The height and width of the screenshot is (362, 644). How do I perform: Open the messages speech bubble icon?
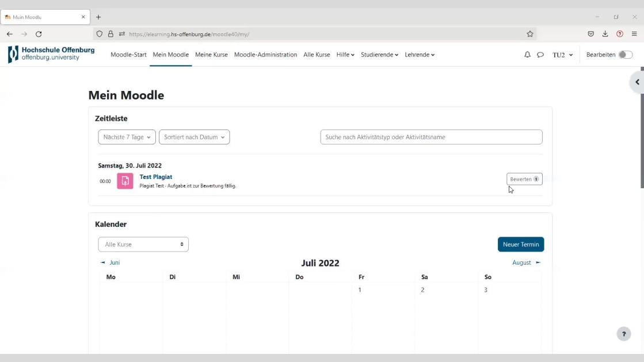pyautogui.click(x=540, y=55)
